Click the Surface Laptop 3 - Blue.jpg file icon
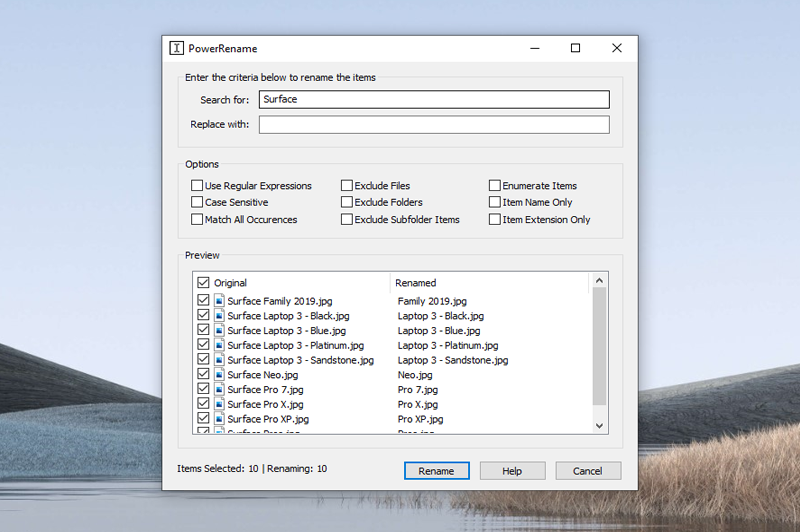Image resolution: width=800 pixels, height=532 pixels. coord(219,330)
